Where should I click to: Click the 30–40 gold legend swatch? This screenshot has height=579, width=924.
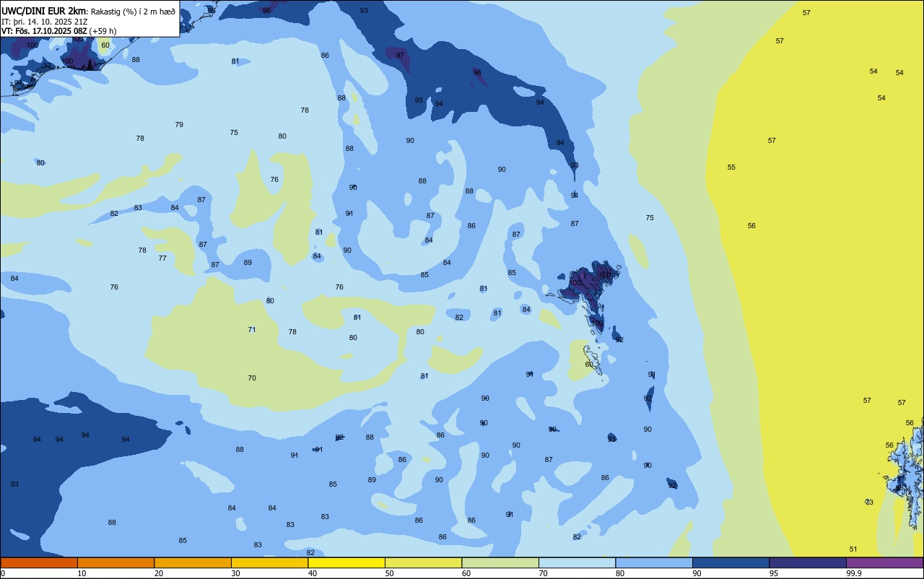pos(269,562)
